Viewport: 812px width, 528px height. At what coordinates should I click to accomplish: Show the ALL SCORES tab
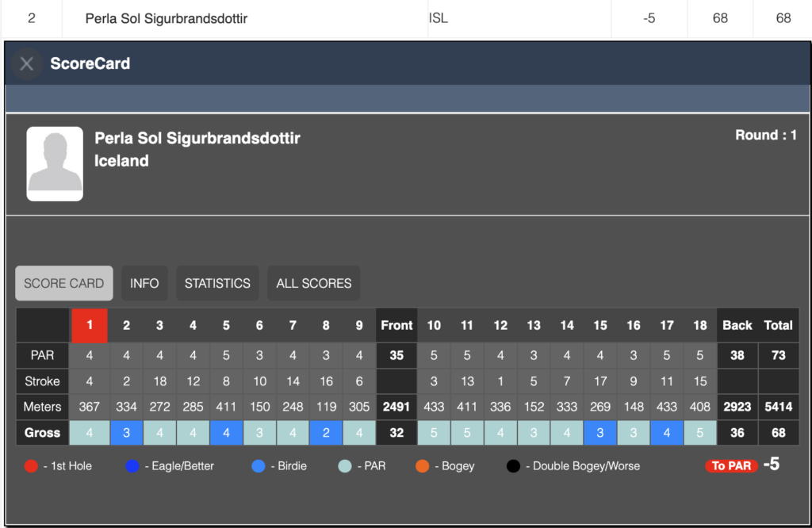pos(314,283)
